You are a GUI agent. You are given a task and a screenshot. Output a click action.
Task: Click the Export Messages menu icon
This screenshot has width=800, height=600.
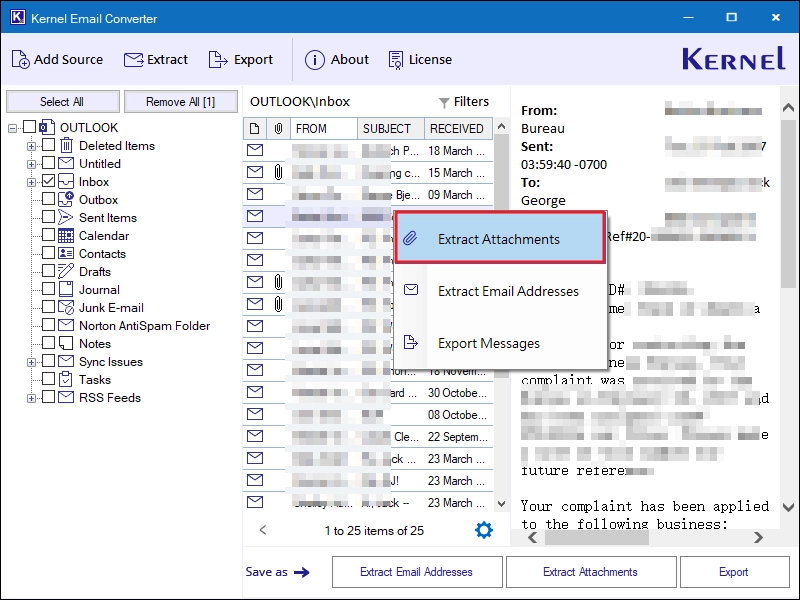[x=411, y=342]
